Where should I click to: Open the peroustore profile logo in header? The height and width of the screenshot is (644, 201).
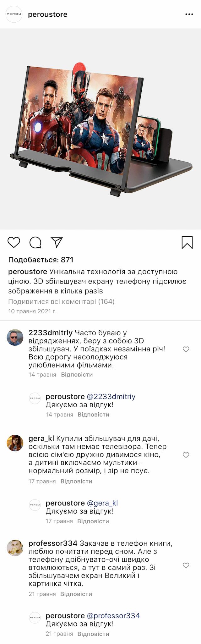(14, 14)
